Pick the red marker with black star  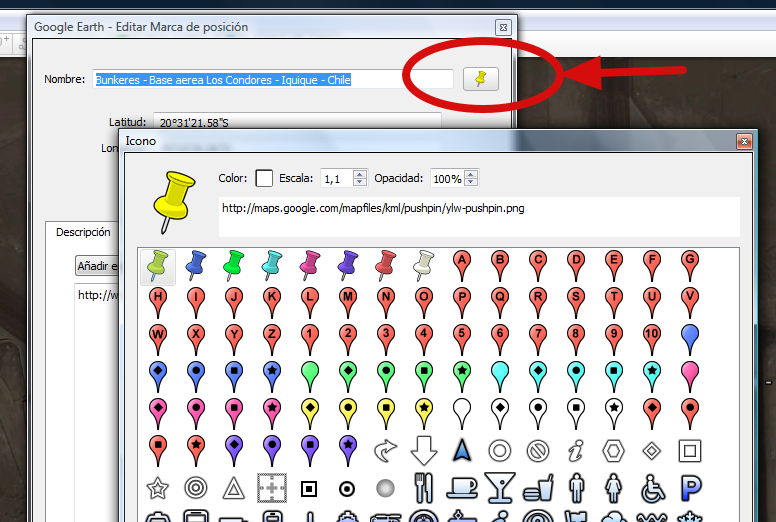195,450
